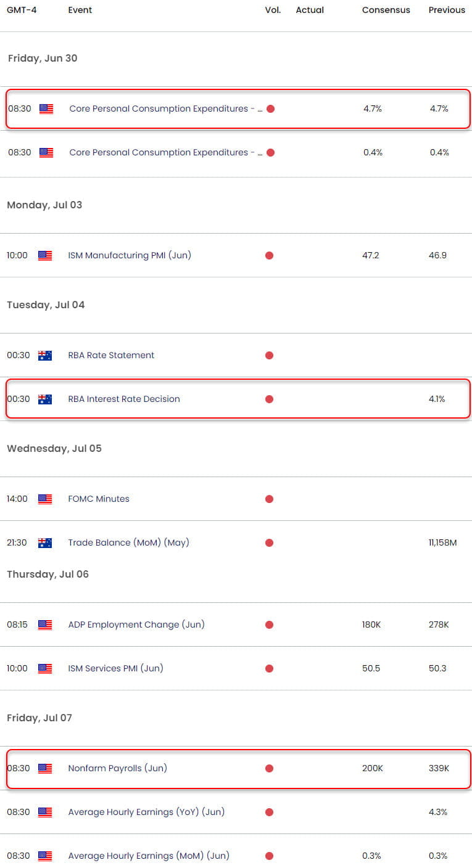The image size is (472, 868).
Task: Click the red volatility dot for RBA Rate Statement
Action: 269,355
